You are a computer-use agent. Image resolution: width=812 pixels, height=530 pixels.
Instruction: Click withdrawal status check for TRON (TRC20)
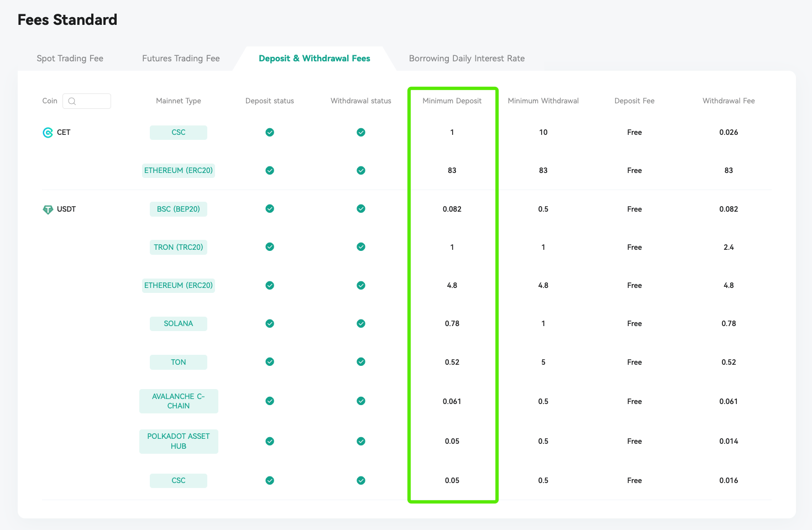pyautogui.click(x=361, y=246)
